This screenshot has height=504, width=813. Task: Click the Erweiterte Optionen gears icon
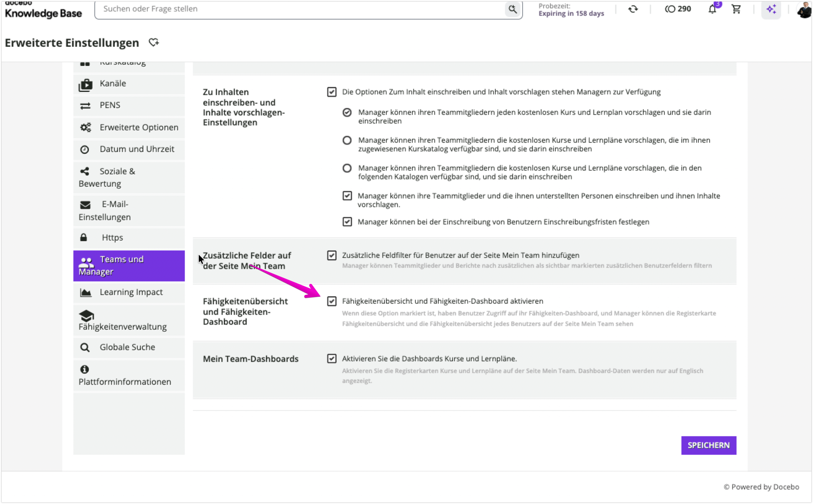[85, 127]
